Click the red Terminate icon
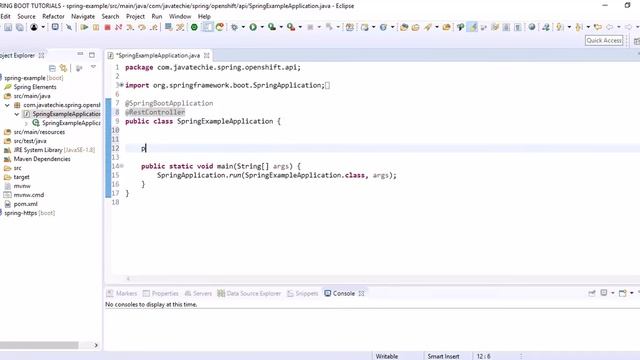The width and height of the screenshot is (640, 360). tap(107, 27)
